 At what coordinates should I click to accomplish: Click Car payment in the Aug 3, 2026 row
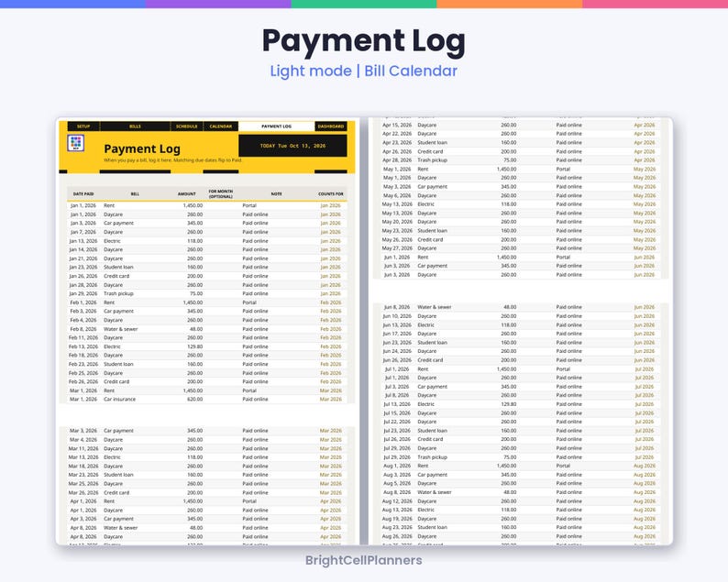433,476
